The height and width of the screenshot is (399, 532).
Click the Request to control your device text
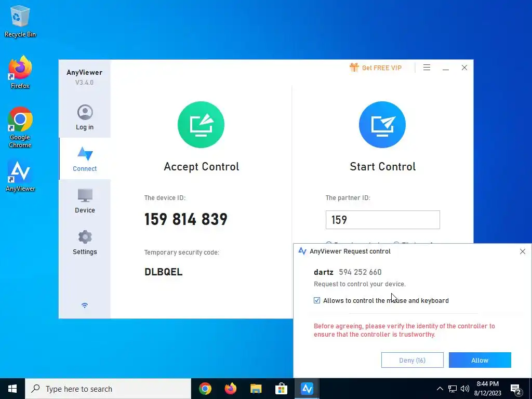pyautogui.click(x=360, y=284)
